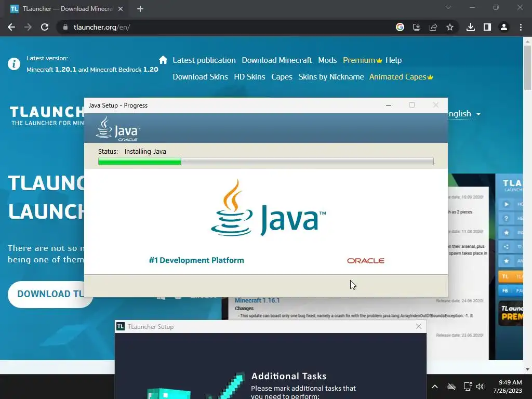Image resolution: width=532 pixels, height=399 pixels.
Task: Click the TL icon in TLauncher Setup title
Action: pos(121,326)
